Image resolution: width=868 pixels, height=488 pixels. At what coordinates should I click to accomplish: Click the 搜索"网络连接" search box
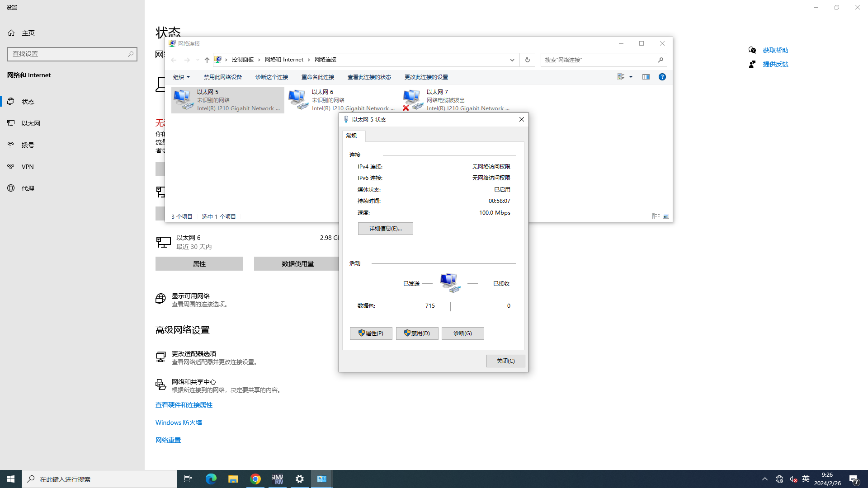coord(598,60)
